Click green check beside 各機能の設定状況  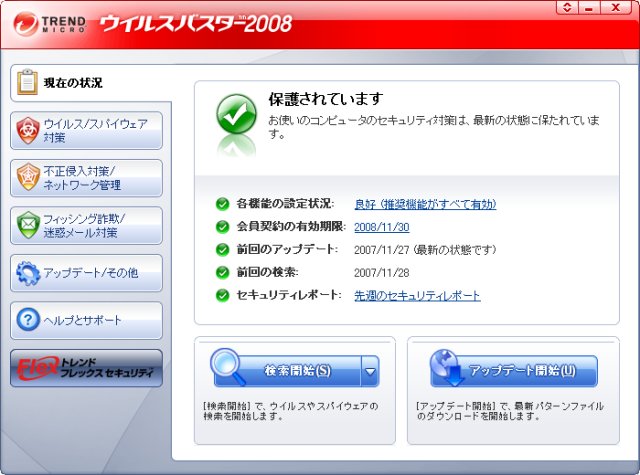(222, 204)
